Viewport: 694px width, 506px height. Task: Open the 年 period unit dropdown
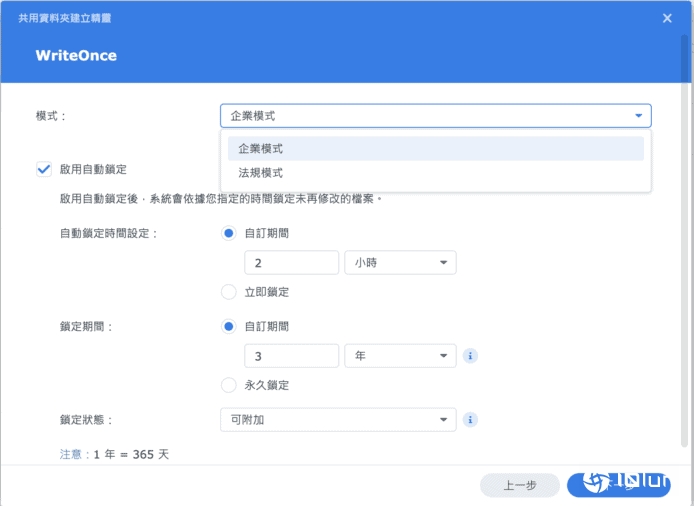pyautogui.click(x=400, y=356)
